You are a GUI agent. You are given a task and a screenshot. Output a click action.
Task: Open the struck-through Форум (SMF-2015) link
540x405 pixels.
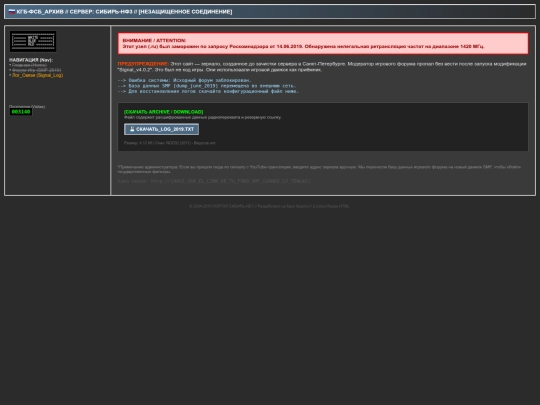[37, 70]
